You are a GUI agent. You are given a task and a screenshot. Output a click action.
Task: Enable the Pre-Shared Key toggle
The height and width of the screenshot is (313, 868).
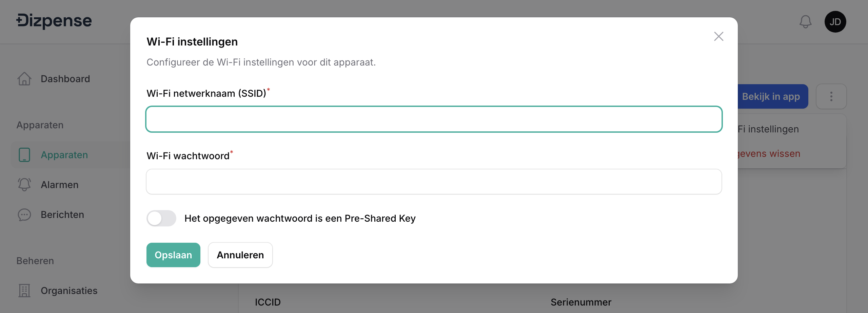tap(161, 218)
